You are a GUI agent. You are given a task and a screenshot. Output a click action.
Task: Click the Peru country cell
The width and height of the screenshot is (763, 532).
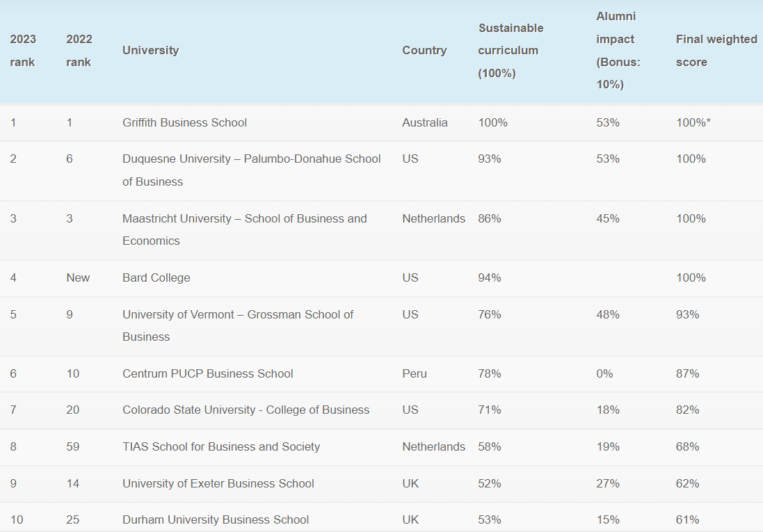coord(414,373)
